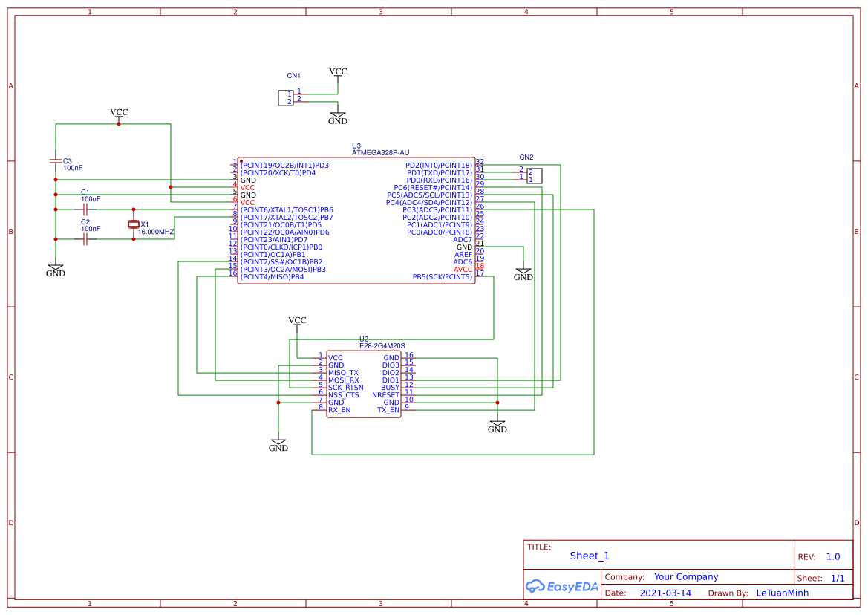The image size is (868, 615).
Task: Select the "Your Company" field
Action: tap(686, 577)
